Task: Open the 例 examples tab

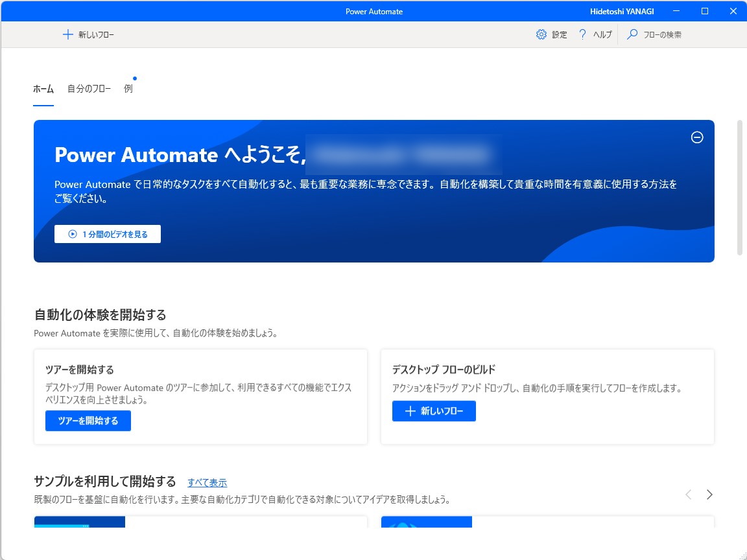Action: [127, 88]
